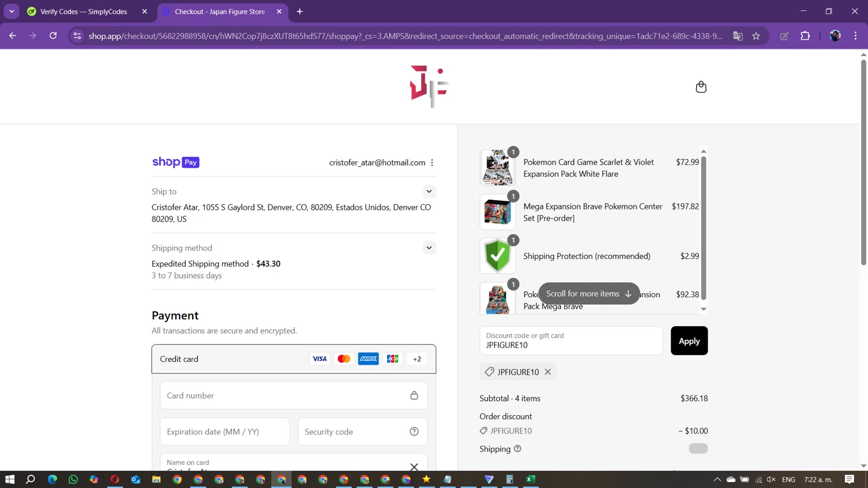Click the address bar URL
The image size is (868, 488).
405,36
